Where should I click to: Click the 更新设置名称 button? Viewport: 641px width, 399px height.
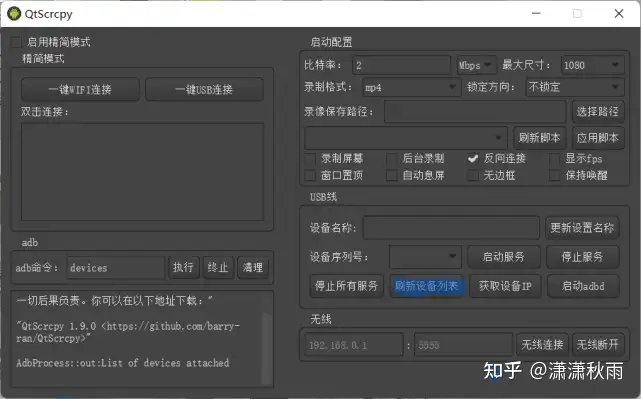[582, 228]
